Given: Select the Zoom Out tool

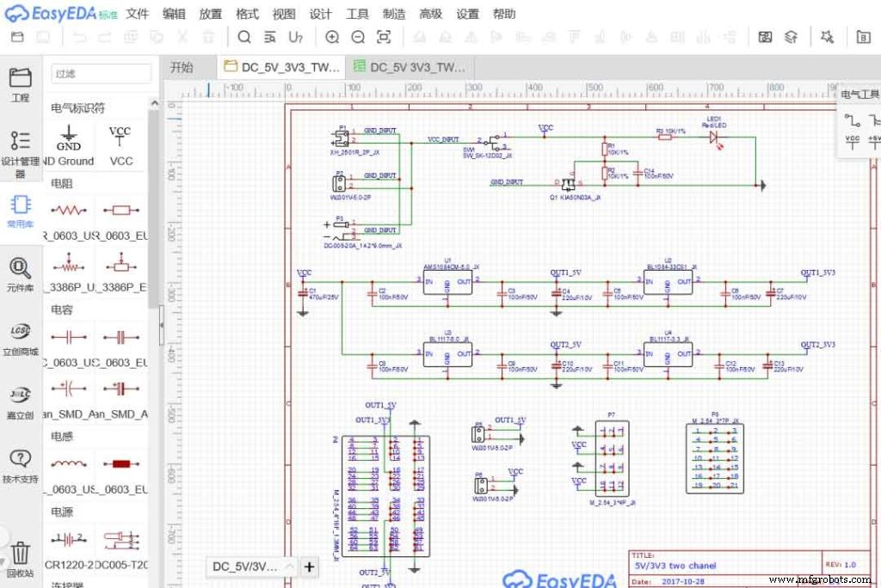Looking at the screenshot, I should click(x=358, y=37).
